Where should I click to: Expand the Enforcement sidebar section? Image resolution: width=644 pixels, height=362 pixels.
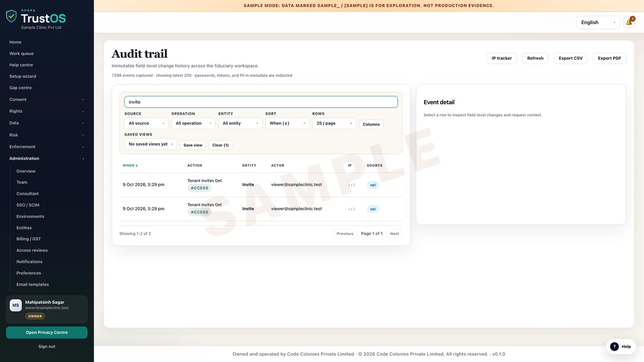pos(47,147)
